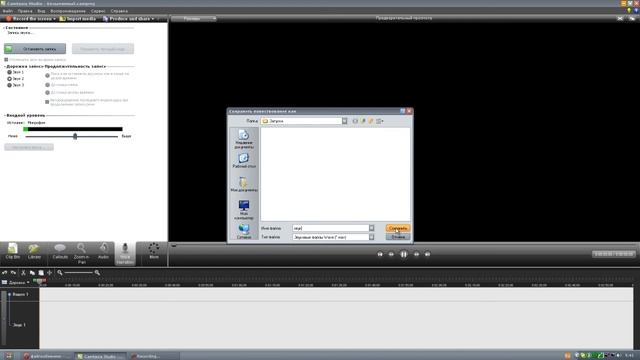Click the Отмена cancel button
Image resolution: width=640 pixels, height=360 pixels.
pyautogui.click(x=398, y=237)
